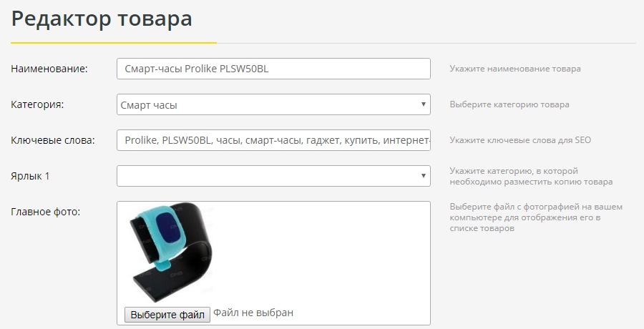Click the Файл не выбран status text

point(253,313)
